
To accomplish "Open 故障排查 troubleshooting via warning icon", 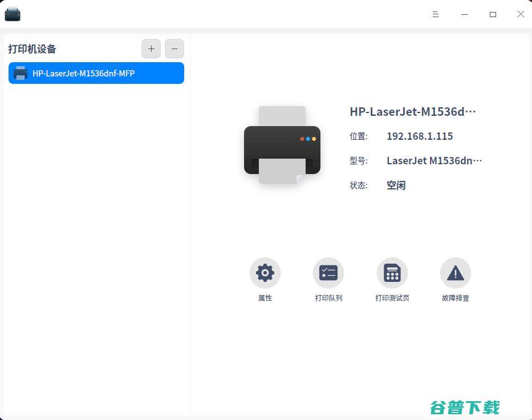I will coord(455,273).
